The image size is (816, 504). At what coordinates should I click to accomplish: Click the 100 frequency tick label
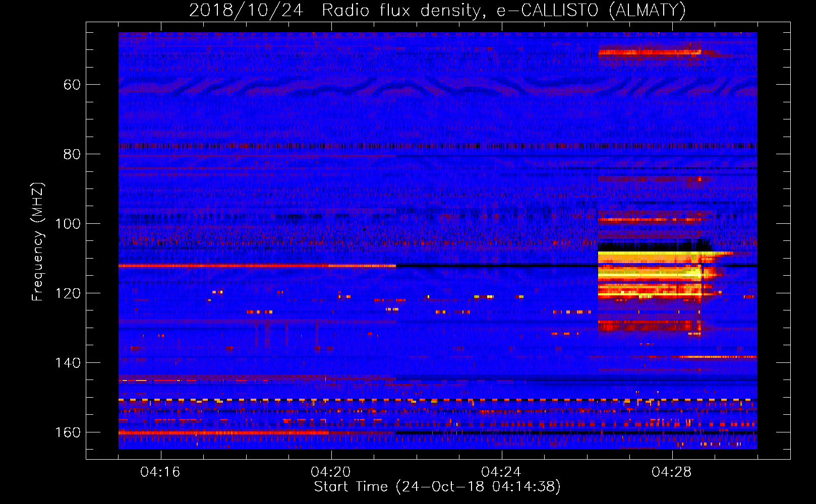coord(68,224)
